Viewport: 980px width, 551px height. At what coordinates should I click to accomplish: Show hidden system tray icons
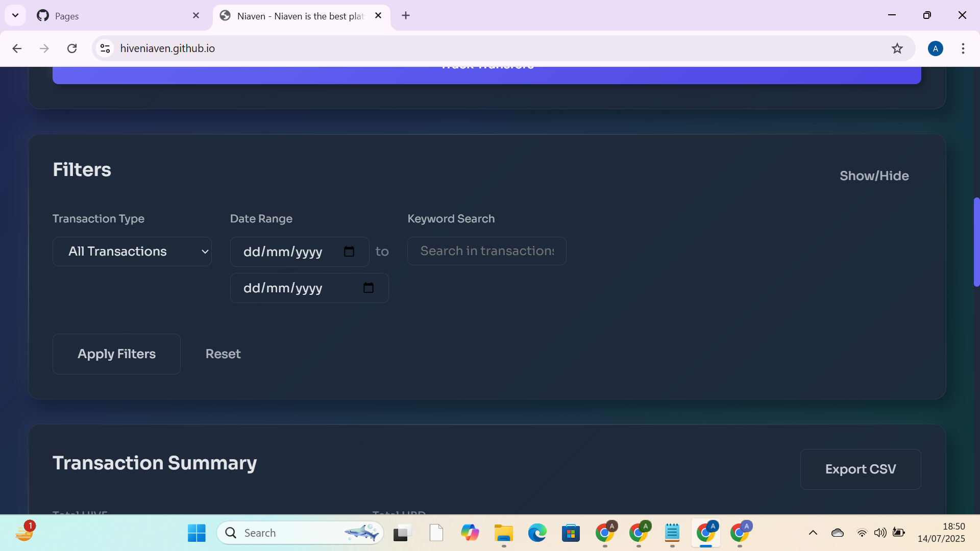pos(813,533)
